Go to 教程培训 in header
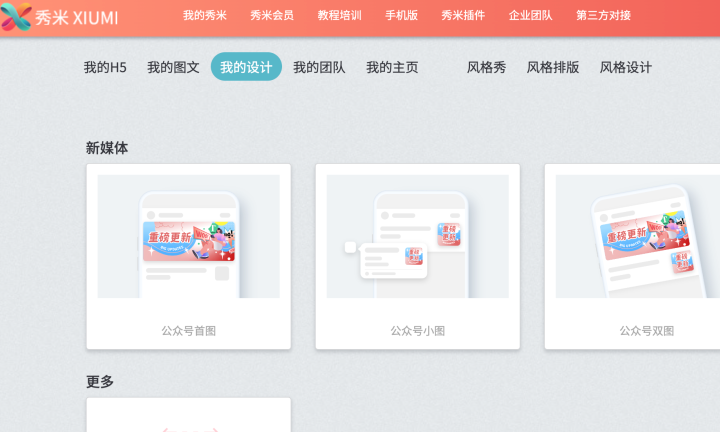Screen dimensions: 720x432 coord(339,16)
